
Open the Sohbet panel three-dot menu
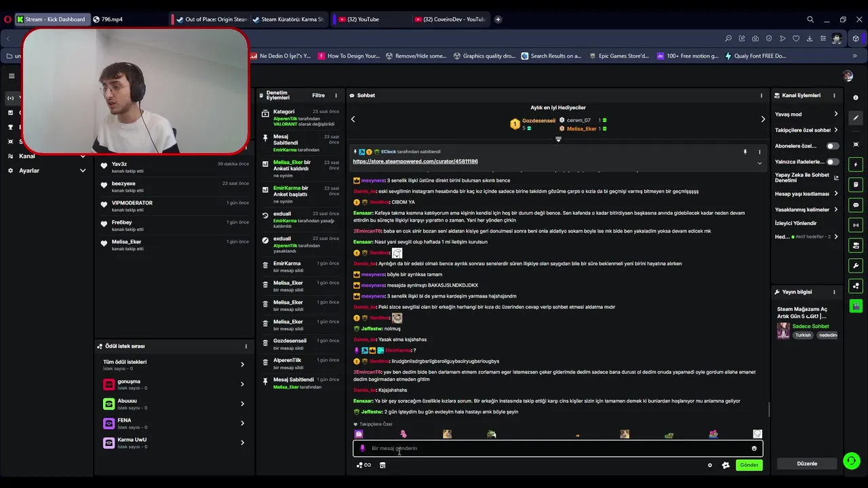pos(761,96)
